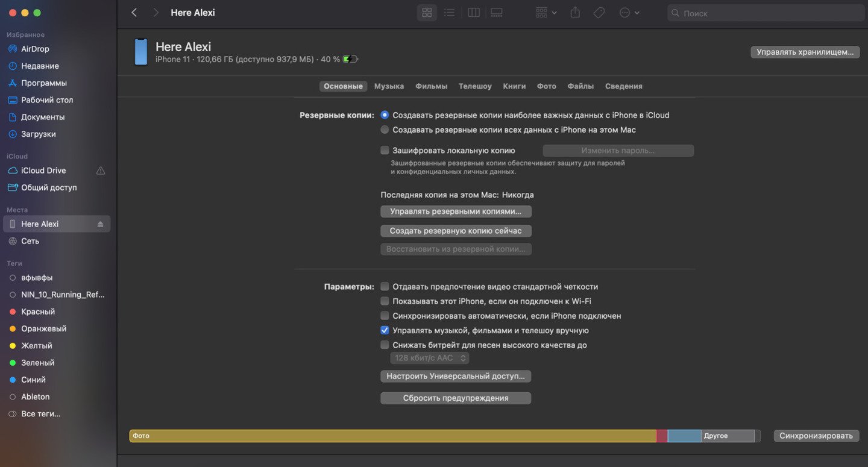Click the Фото storage bar segment

pyautogui.click(x=392, y=436)
